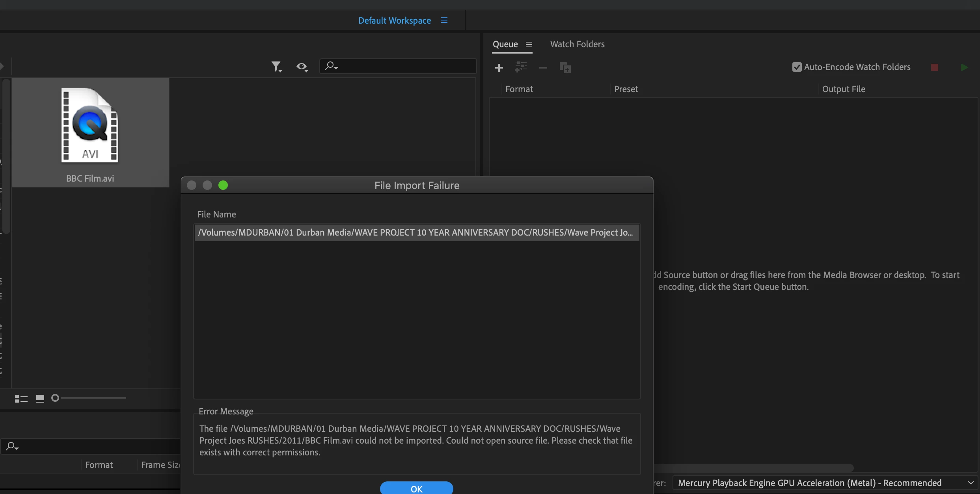Click the thumbnail zoom slider handle

(x=55, y=398)
